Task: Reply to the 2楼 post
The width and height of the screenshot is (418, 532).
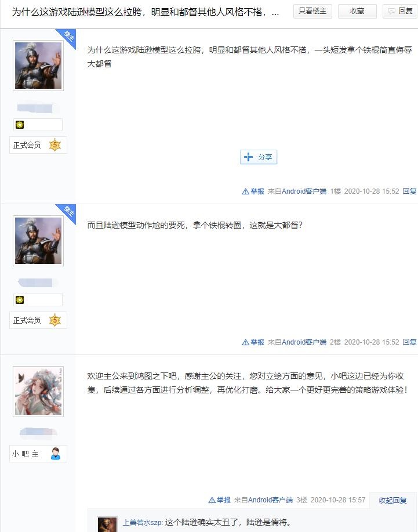Action: [409, 342]
